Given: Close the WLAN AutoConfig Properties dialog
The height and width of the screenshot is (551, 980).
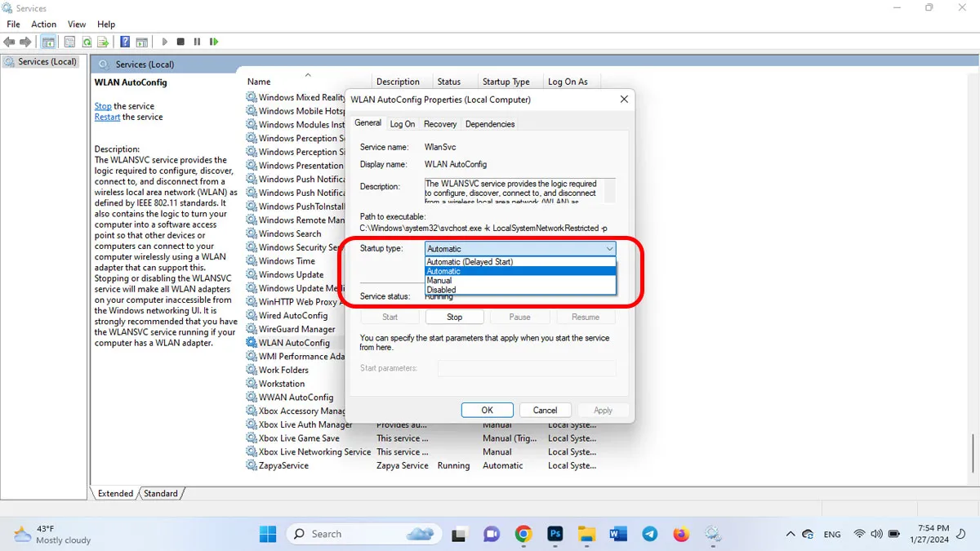Looking at the screenshot, I should (624, 100).
